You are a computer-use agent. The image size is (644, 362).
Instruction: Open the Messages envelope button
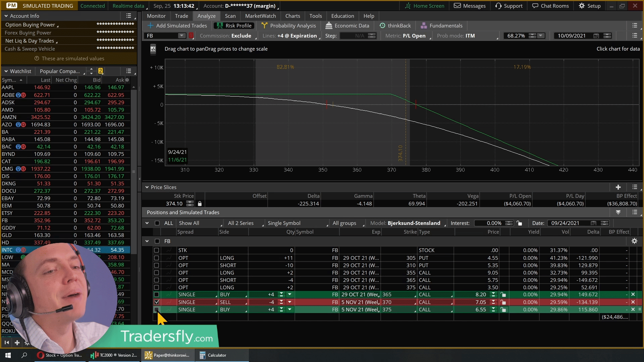click(x=469, y=6)
